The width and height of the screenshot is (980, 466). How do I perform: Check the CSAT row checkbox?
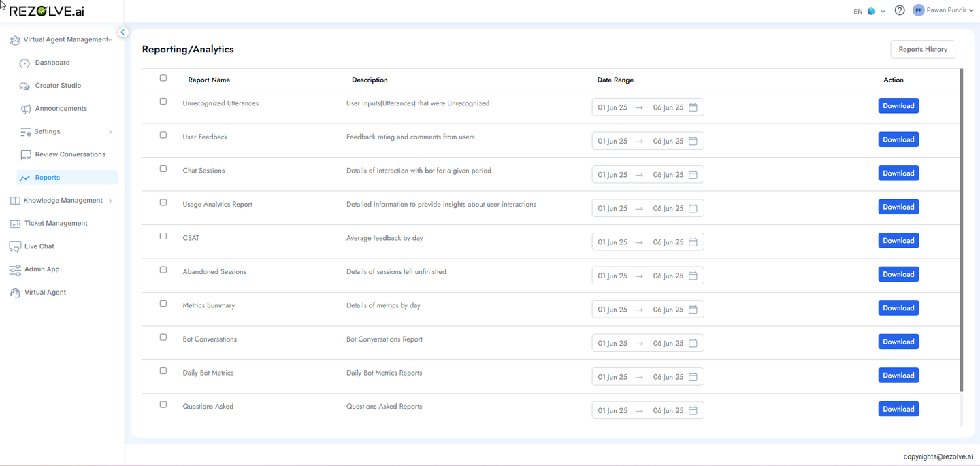(x=163, y=236)
